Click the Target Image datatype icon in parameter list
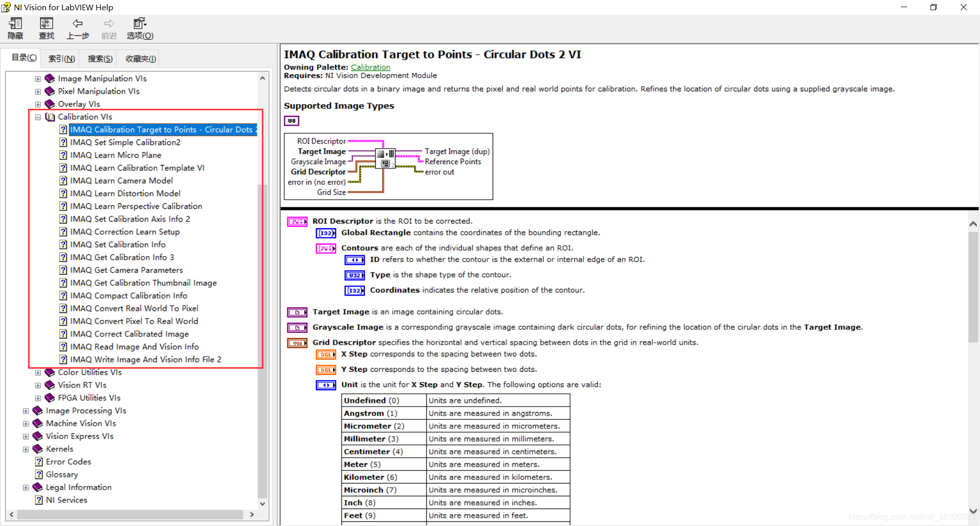Viewport: 980px width, 526px height. click(297, 312)
